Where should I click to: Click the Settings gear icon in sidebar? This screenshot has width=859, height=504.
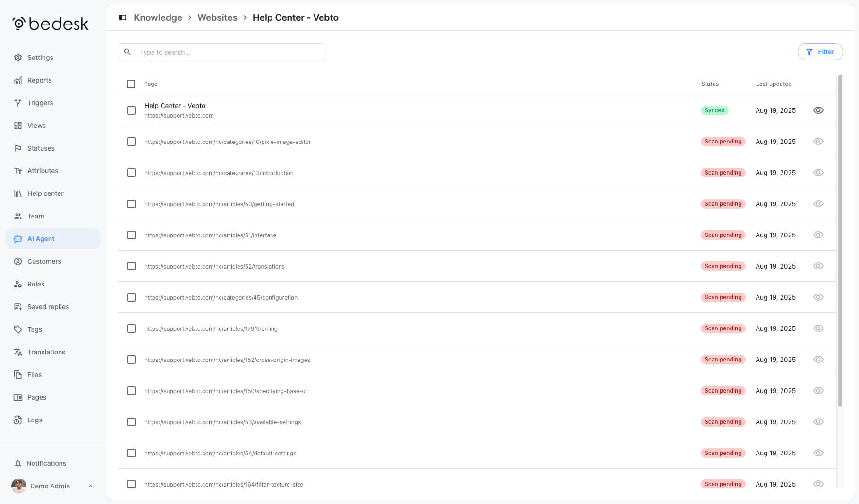[18, 58]
